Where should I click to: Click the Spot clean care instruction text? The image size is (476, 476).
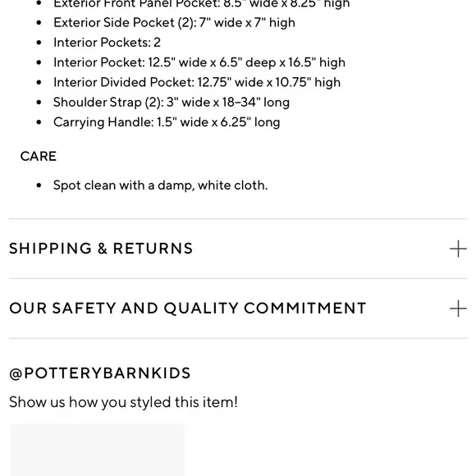click(x=160, y=185)
